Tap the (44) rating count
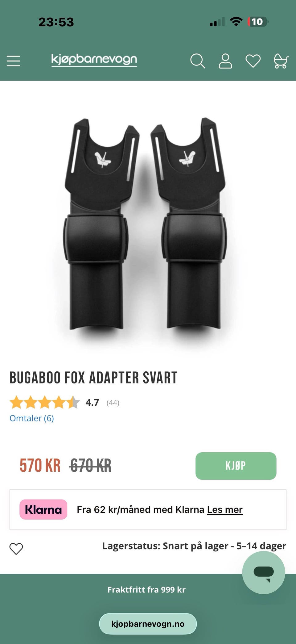Screen dimensions: 296x644 (113, 403)
